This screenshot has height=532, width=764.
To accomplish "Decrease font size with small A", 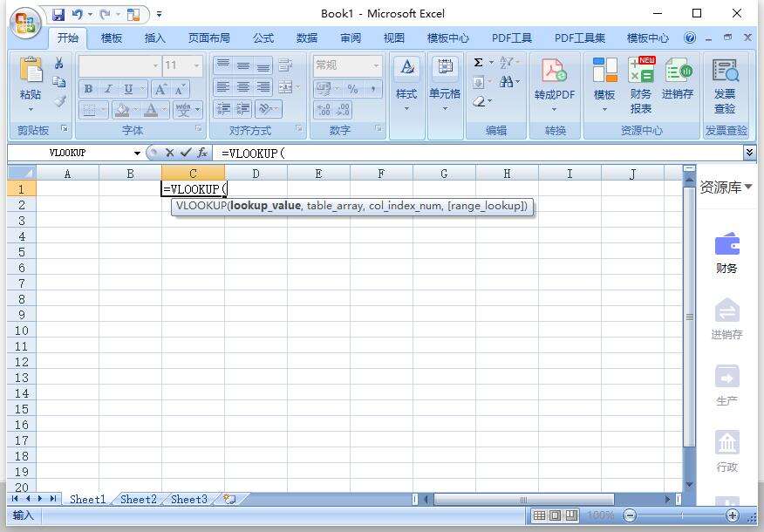I will 180,89.
